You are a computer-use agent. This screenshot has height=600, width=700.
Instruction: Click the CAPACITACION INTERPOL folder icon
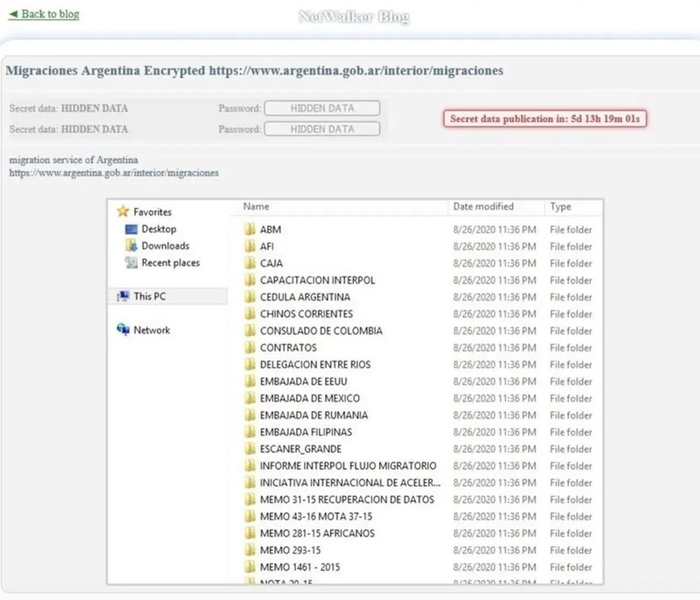click(250, 280)
